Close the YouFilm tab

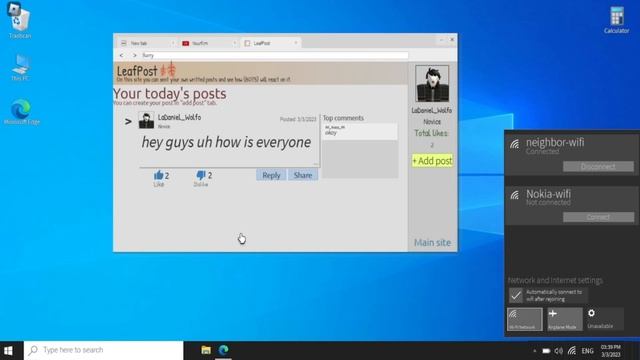tap(234, 43)
